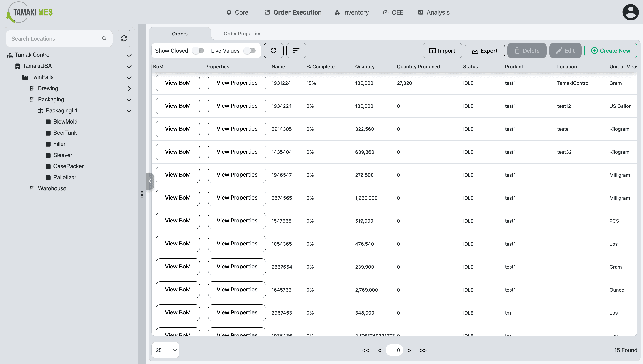Go to the previous page of orders
Viewport: 643px width, 364px height.
coord(379,350)
